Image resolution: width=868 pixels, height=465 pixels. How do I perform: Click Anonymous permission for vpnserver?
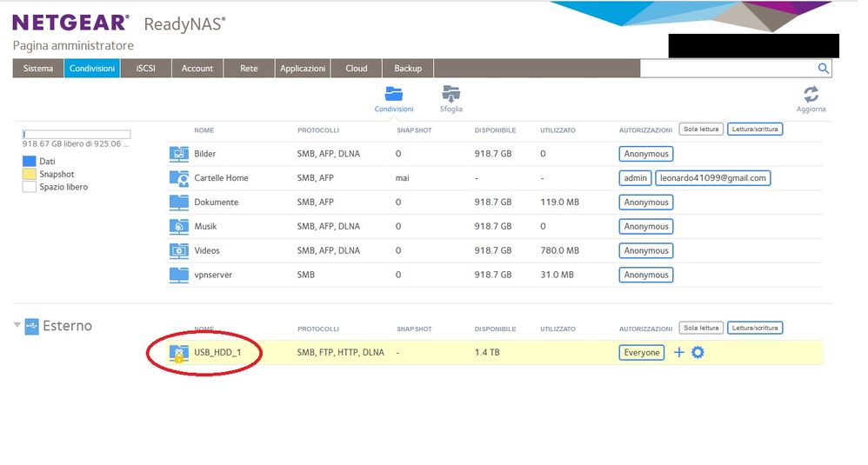pos(646,275)
